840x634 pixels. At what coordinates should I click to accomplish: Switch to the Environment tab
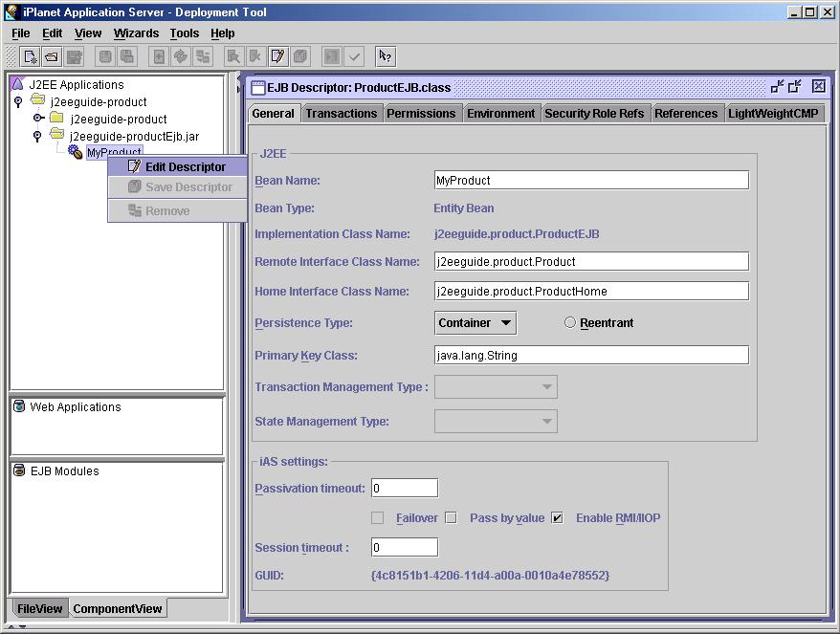pyautogui.click(x=501, y=114)
